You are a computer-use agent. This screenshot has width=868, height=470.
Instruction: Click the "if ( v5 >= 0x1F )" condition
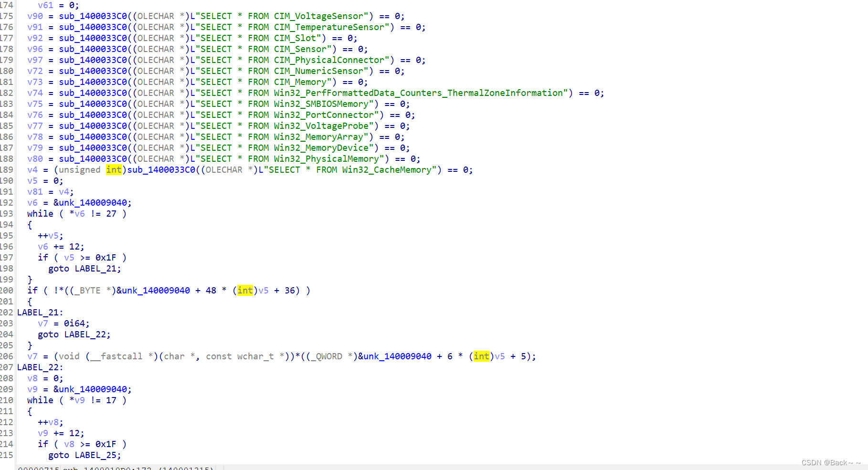point(82,258)
